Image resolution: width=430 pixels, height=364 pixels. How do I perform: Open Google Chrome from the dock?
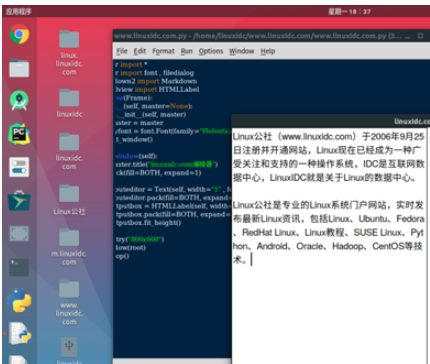pos(19,34)
